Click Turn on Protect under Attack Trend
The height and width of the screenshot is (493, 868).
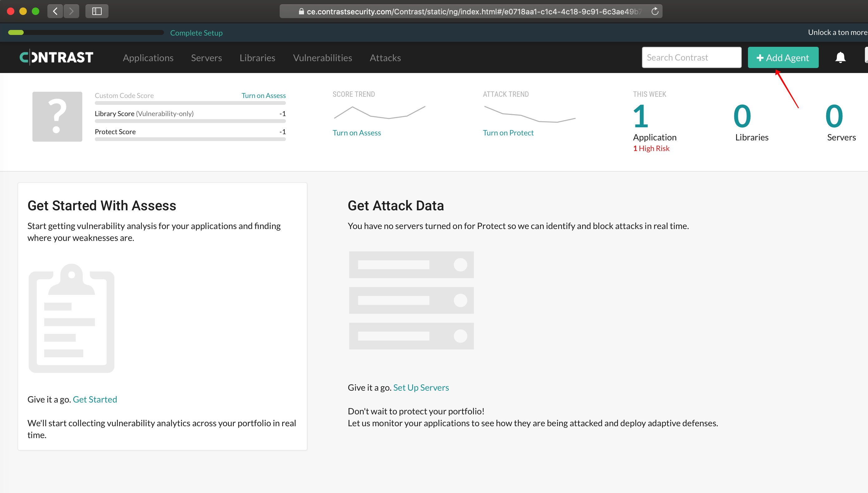point(508,133)
